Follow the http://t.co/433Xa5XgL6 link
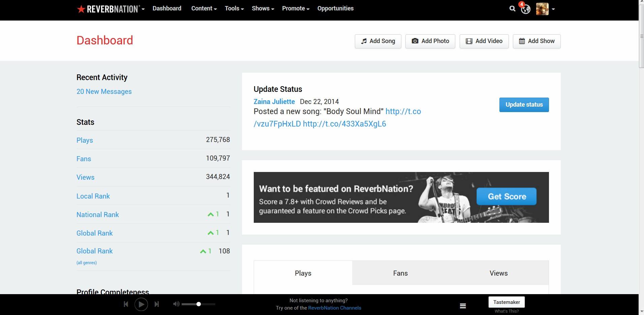 tap(344, 124)
